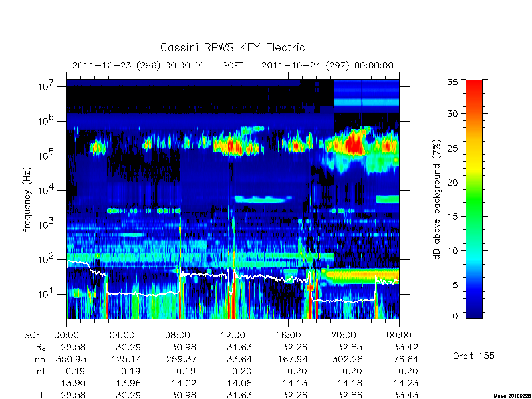Click the Lon value "125.14"

click(x=126, y=359)
